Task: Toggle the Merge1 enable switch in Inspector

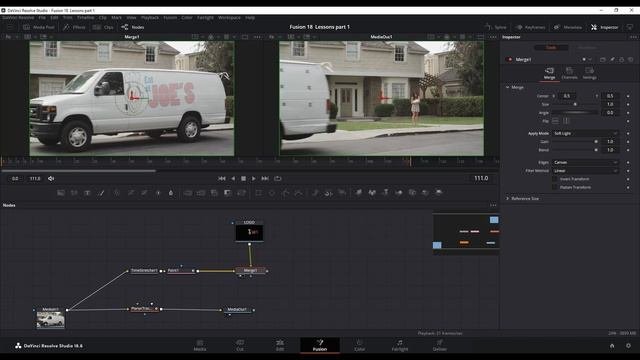Action: (x=509, y=60)
